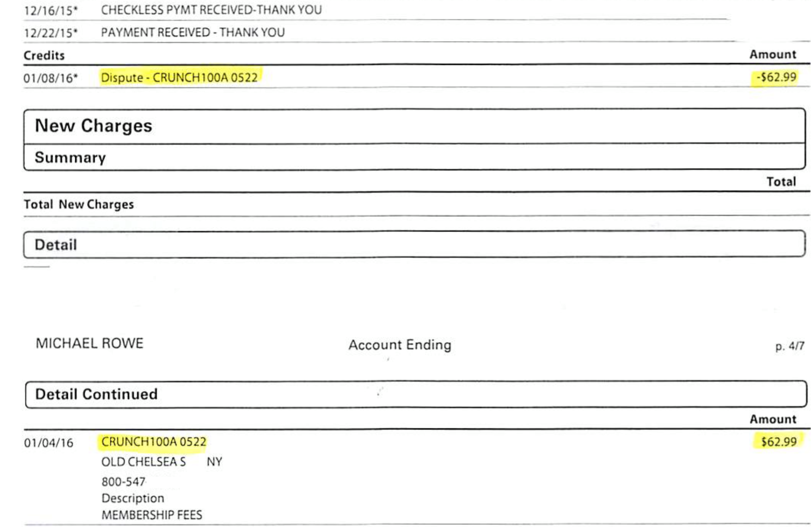This screenshot has height=532, width=811.
Task: Click the New Charges heading
Action: [x=93, y=126]
